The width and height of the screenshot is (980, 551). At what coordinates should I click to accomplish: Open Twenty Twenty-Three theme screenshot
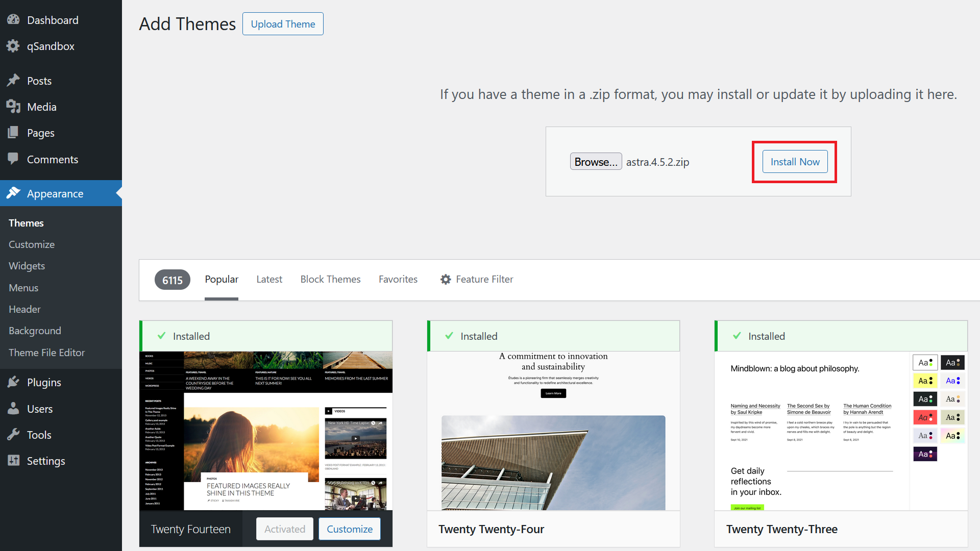coord(841,431)
